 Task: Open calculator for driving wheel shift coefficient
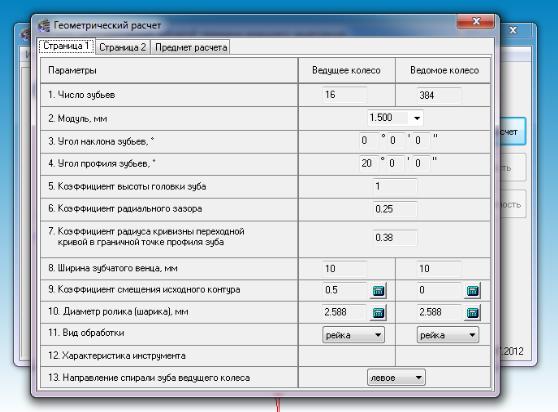[378, 290]
